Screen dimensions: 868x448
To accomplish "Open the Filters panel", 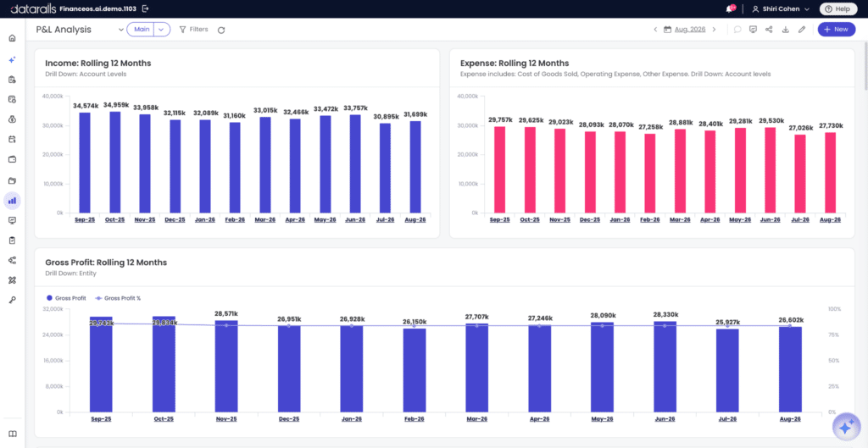I will (x=194, y=30).
